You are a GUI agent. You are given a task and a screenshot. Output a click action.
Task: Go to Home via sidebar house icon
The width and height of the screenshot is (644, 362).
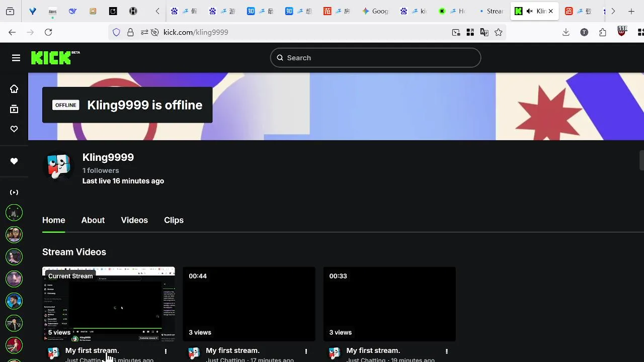tap(14, 89)
